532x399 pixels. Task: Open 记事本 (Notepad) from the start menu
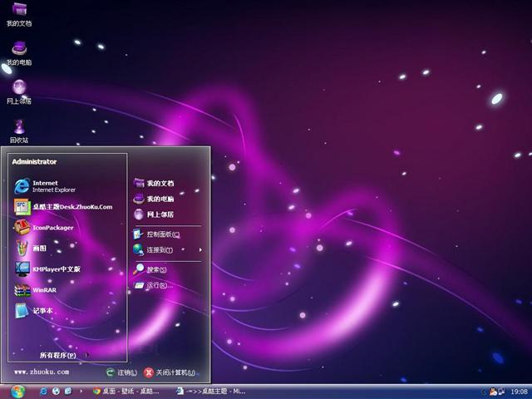pos(42,311)
